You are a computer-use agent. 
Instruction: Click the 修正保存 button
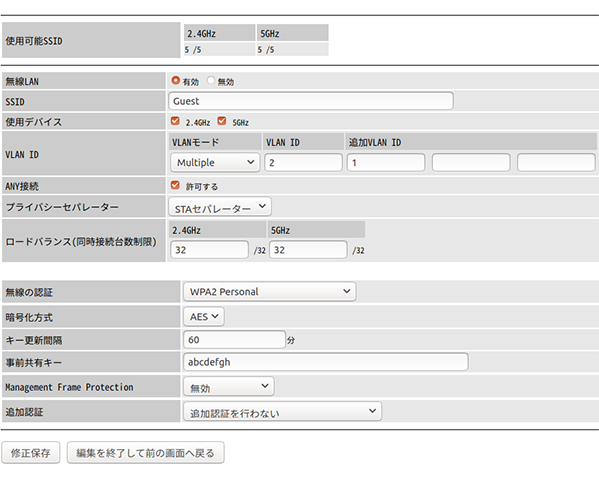(31, 453)
